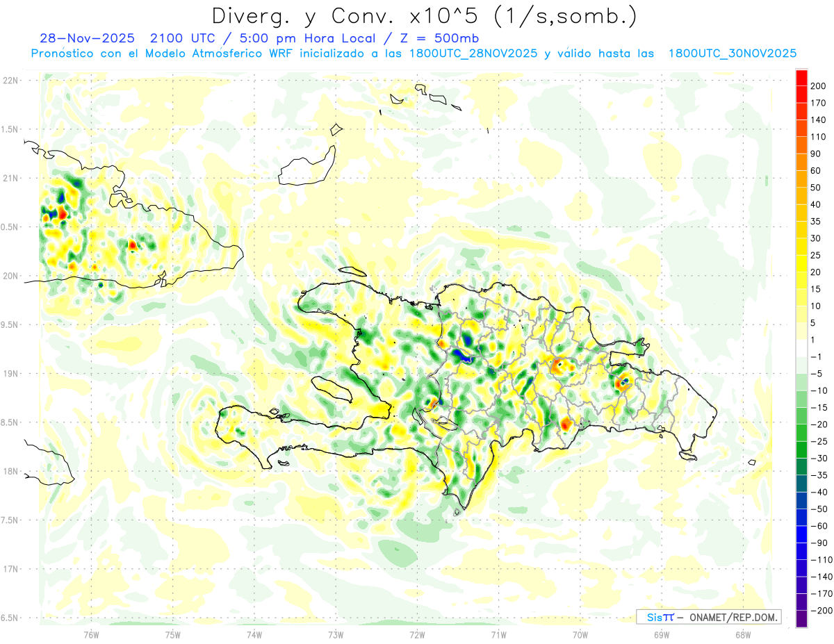The image size is (834, 644).
Task: Click the positive color bar value '35'
Action: (816, 222)
